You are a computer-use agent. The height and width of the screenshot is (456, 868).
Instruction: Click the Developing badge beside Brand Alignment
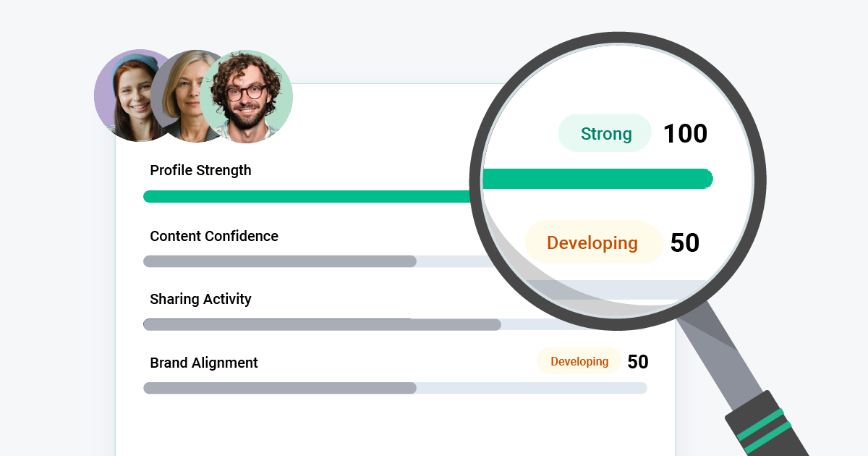(579, 361)
